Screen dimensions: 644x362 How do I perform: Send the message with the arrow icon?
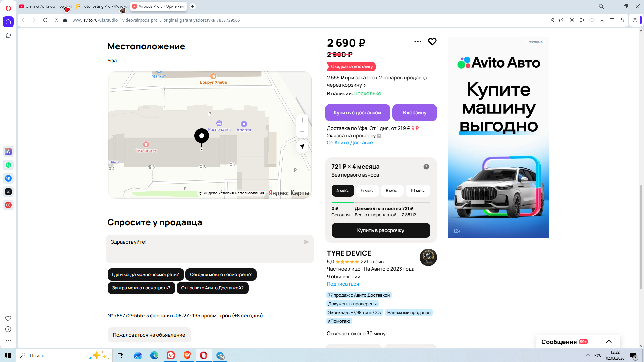[306, 242]
